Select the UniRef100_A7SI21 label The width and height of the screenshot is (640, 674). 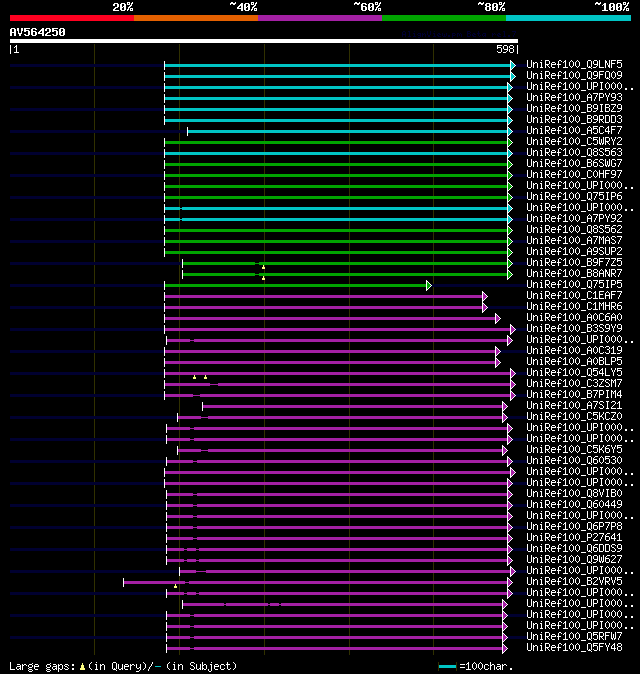[x=574, y=406]
